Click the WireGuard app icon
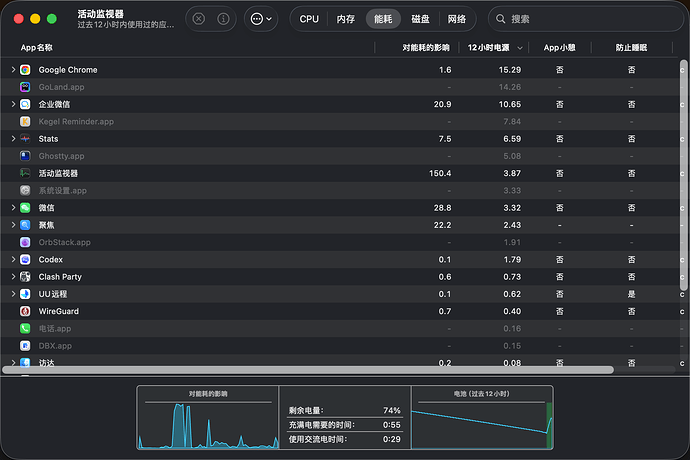The width and height of the screenshot is (690, 460). (25, 311)
